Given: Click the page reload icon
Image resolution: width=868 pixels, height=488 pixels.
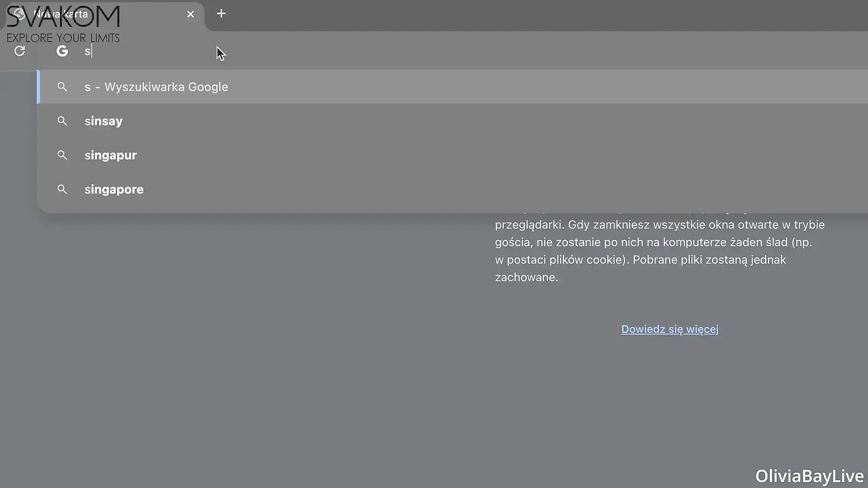Looking at the screenshot, I should click(19, 51).
